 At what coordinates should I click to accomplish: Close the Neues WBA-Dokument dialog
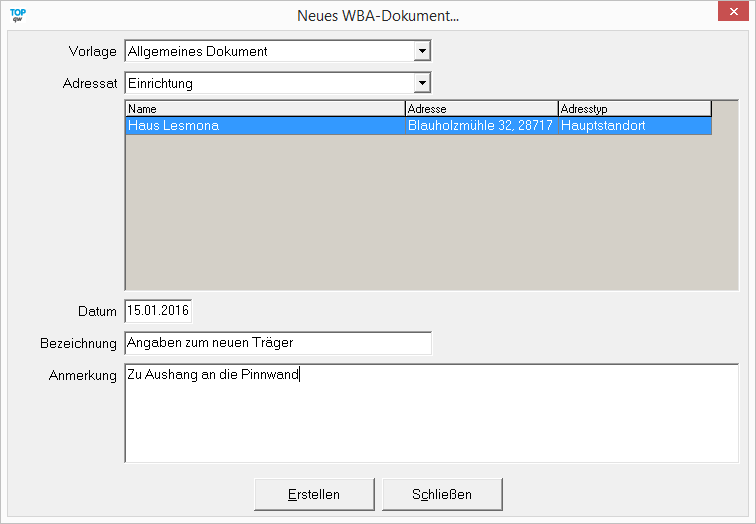(733, 14)
